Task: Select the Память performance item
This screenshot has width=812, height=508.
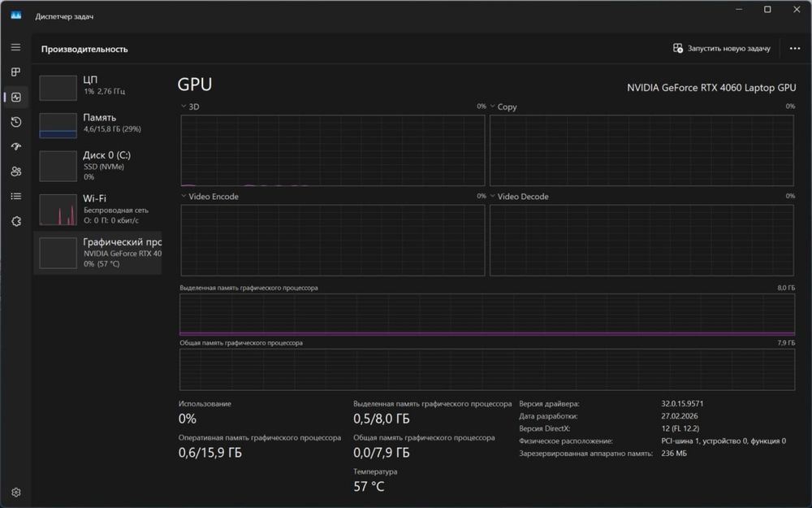Action: (98, 124)
